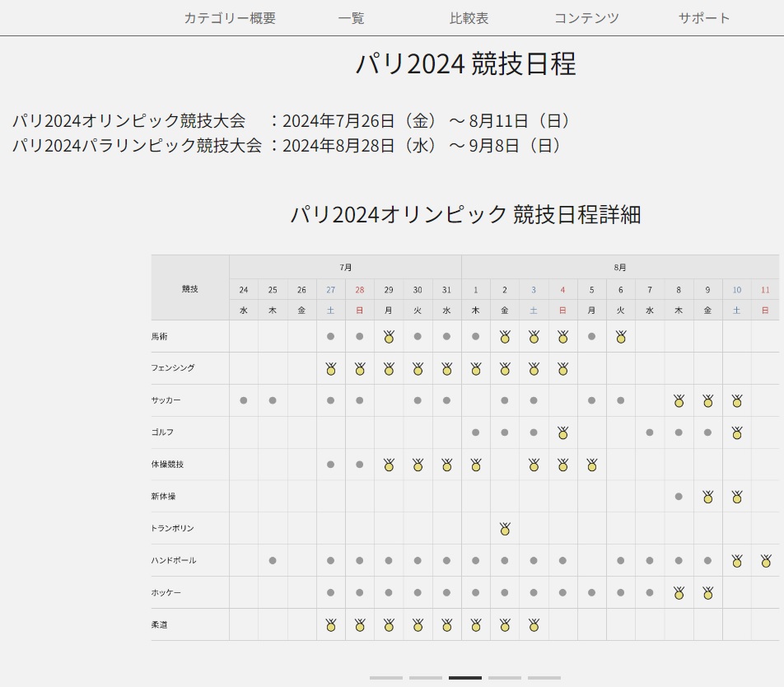This screenshot has height=687, width=784.
Task: Open the コンテンツ navigation link
Action: (x=586, y=18)
